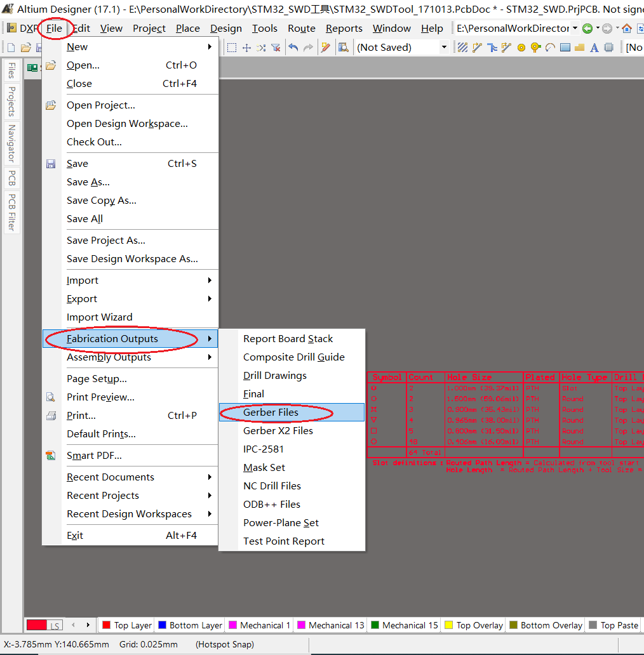Image resolution: width=644 pixels, height=655 pixels.
Task: Click the place fill rectangle icon
Action: (565, 48)
